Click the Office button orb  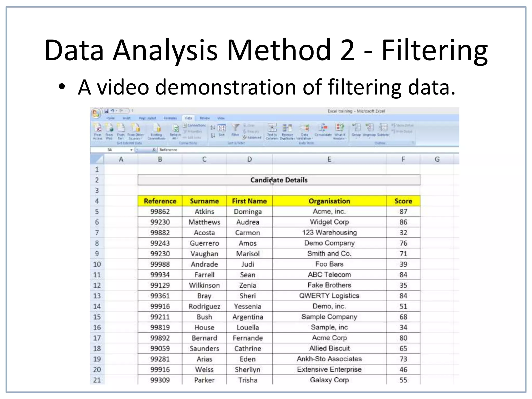coord(96,114)
